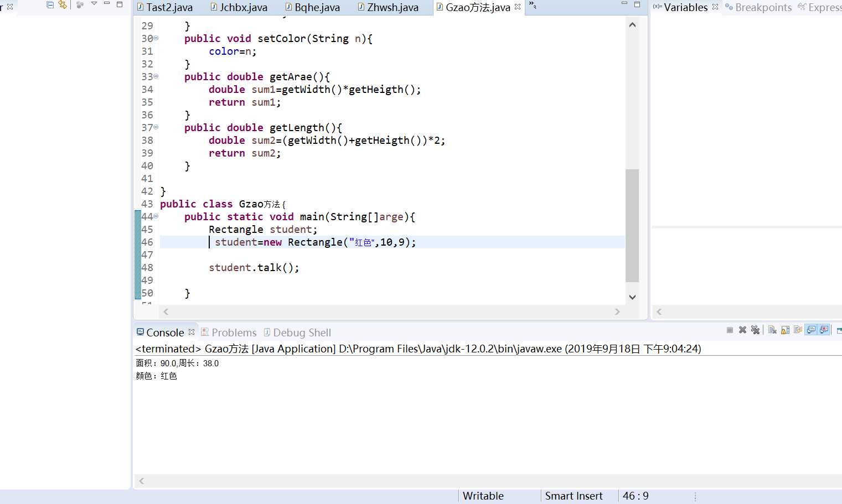
Task: Click the Writable status bar field
Action: pos(483,496)
